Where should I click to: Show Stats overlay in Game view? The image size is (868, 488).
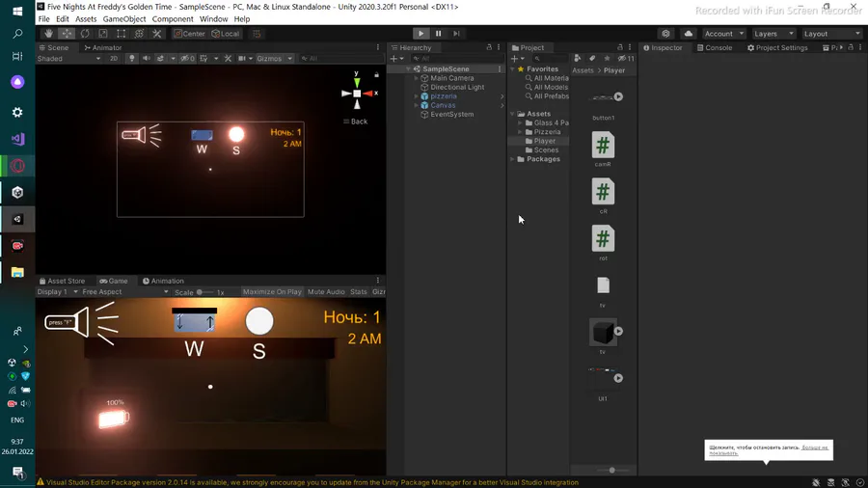pos(358,291)
